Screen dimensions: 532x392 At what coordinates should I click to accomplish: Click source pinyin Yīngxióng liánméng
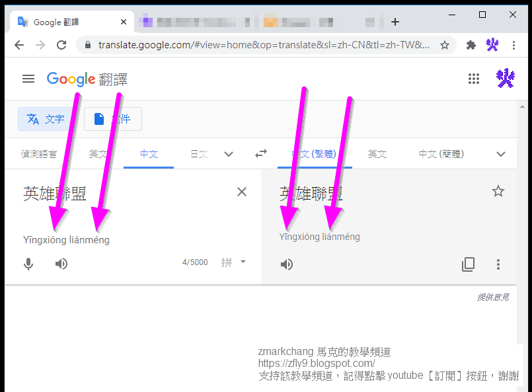[x=66, y=240]
